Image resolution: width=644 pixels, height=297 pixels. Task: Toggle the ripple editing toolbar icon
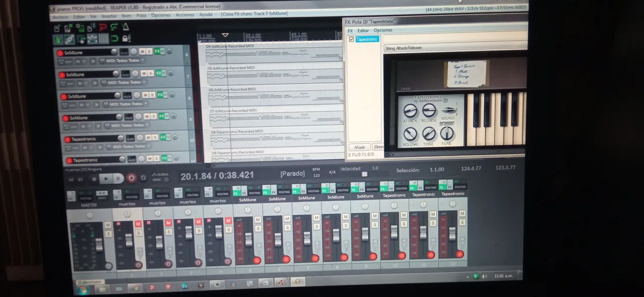80,39
